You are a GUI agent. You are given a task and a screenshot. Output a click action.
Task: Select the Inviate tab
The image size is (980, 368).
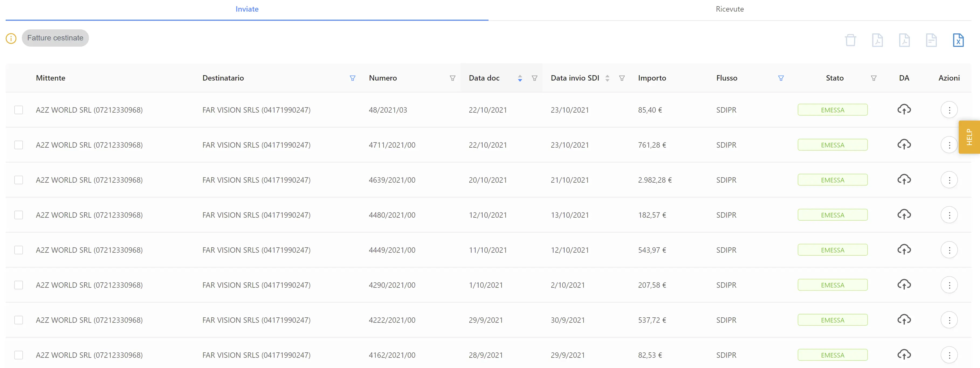pyautogui.click(x=246, y=9)
